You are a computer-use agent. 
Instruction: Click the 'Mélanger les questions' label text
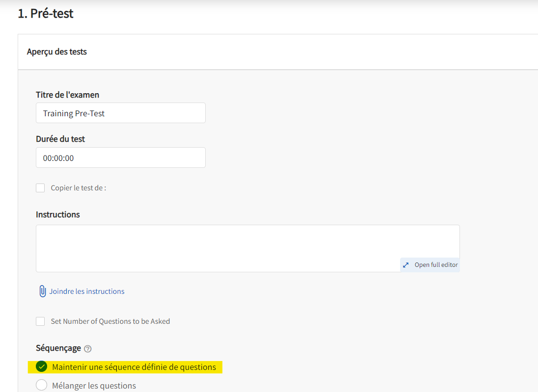click(x=94, y=386)
